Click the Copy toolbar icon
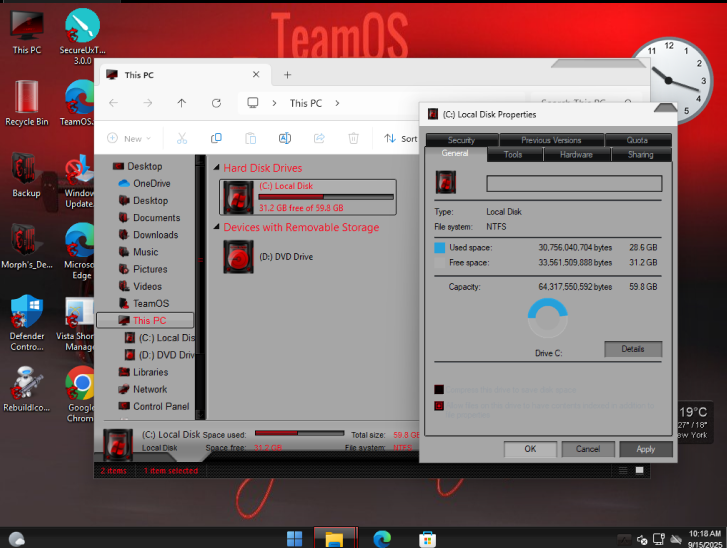The image size is (727, 548). [216, 138]
